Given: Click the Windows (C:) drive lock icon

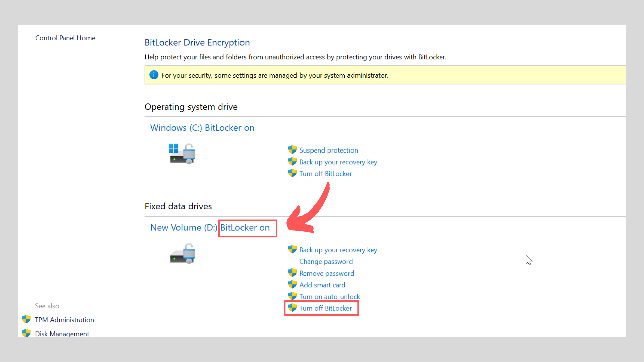Looking at the screenshot, I should pyautogui.click(x=182, y=154).
